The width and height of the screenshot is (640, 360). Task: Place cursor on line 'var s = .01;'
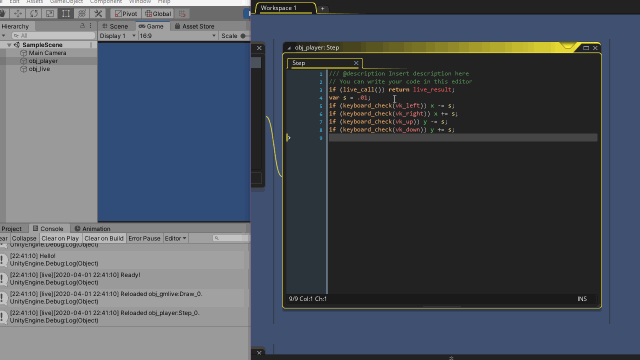350,98
